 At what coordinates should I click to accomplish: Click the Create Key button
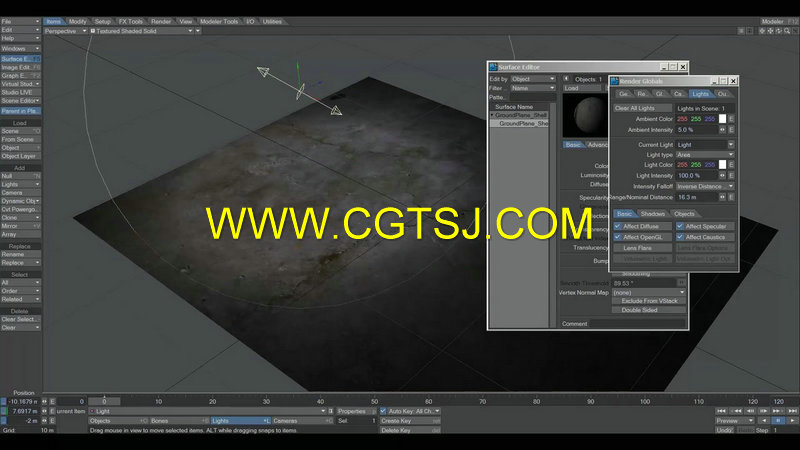click(410, 421)
